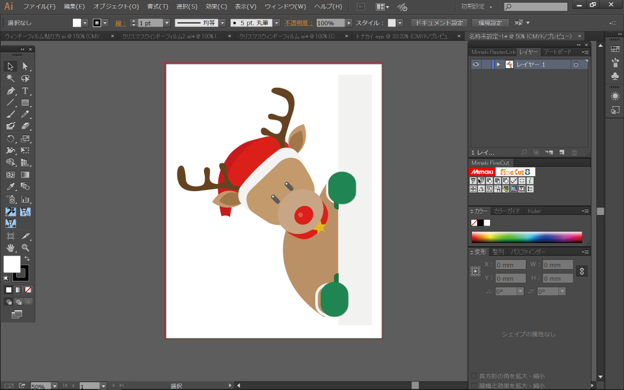Switch to アートボード panel tab
The width and height of the screenshot is (624, 390).
(557, 52)
